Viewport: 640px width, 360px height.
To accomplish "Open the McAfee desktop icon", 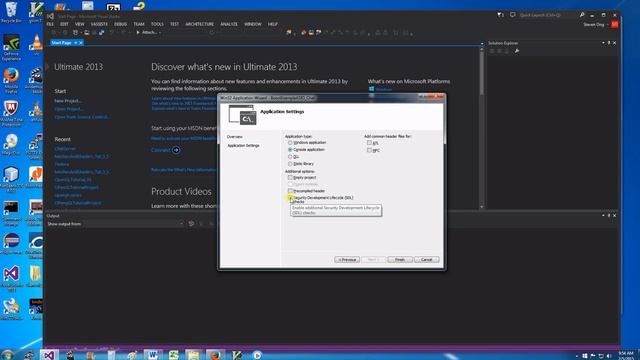I will (11, 113).
